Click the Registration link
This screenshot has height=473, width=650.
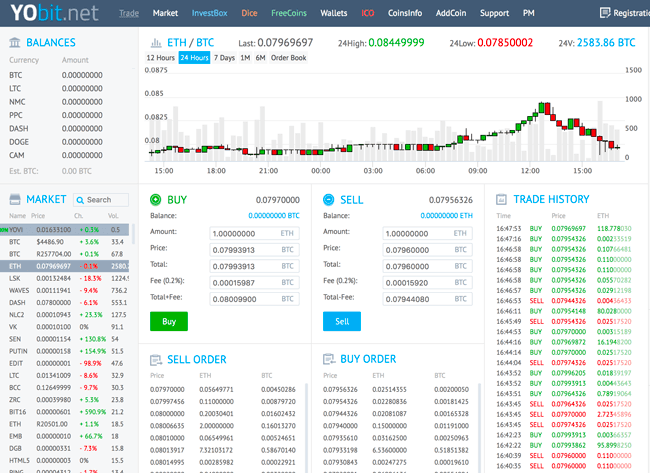click(x=631, y=13)
